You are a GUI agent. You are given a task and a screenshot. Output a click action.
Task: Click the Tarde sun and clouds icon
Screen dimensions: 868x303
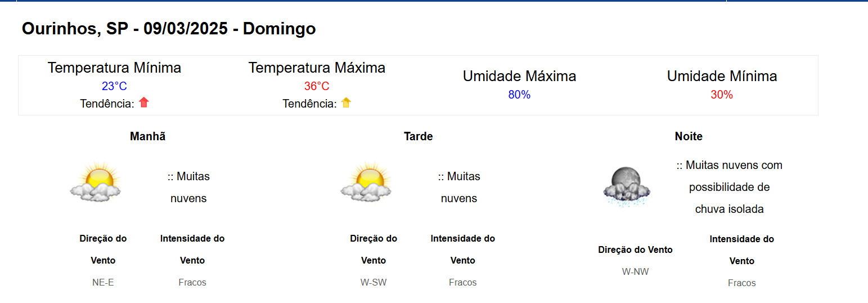click(366, 182)
